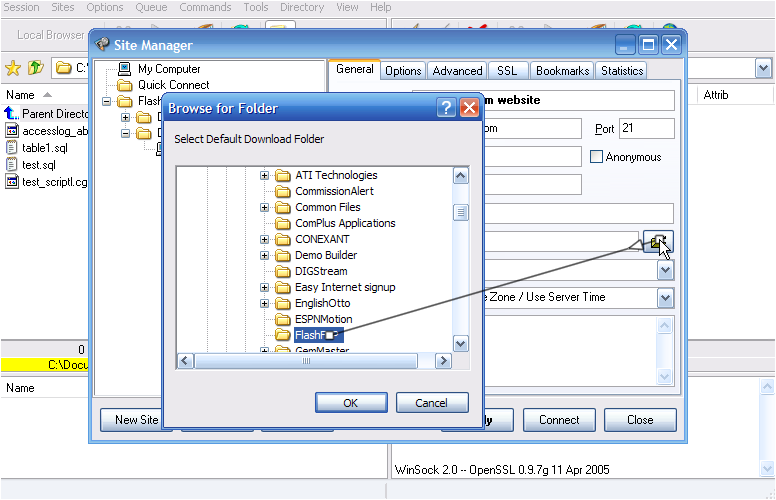Expand the EnglishOtto folder node

click(x=265, y=303)
